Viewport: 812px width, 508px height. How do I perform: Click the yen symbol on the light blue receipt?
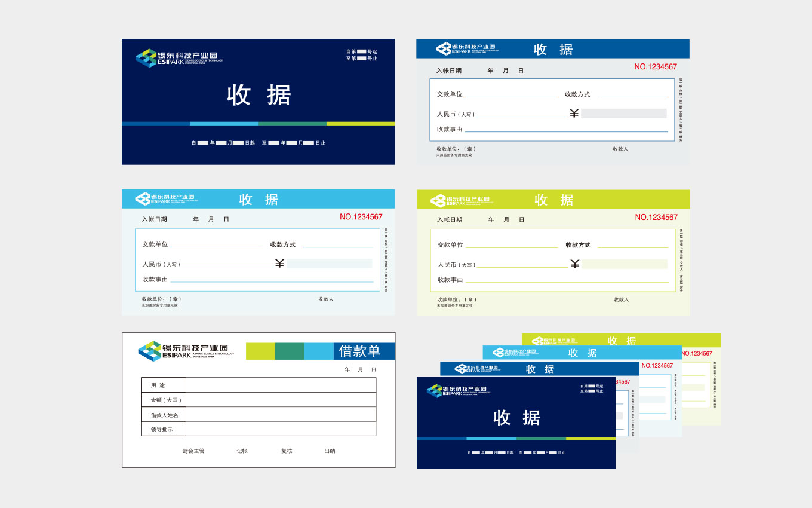(x=279, y=264)
